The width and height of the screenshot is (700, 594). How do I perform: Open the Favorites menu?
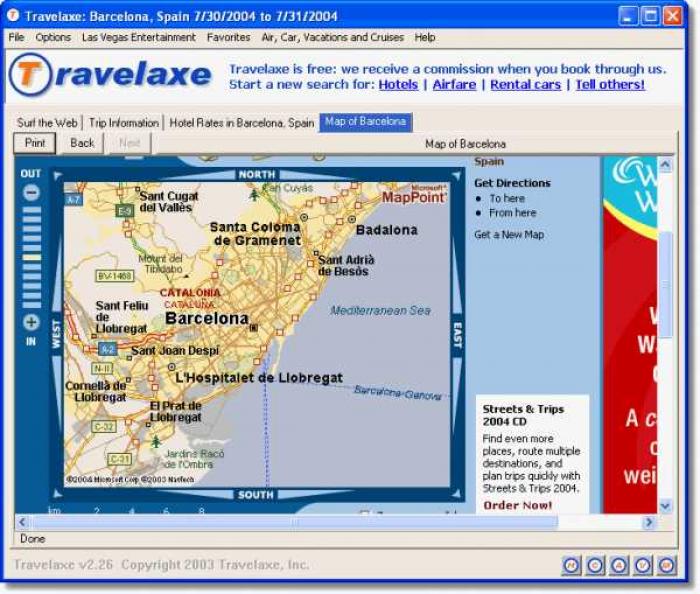(x=229, y=37)
